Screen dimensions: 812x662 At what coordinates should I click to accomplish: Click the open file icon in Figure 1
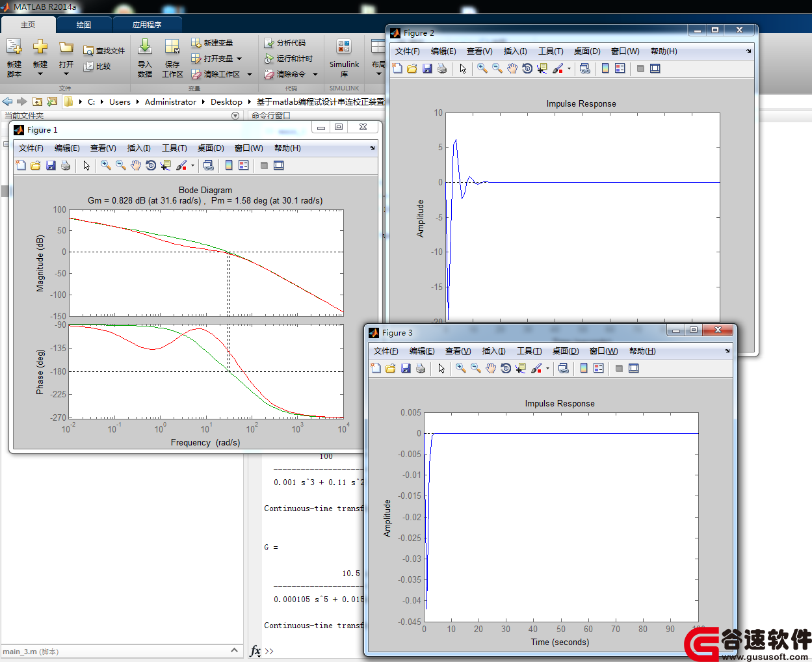pyautogui.click(x=36, y=165)
